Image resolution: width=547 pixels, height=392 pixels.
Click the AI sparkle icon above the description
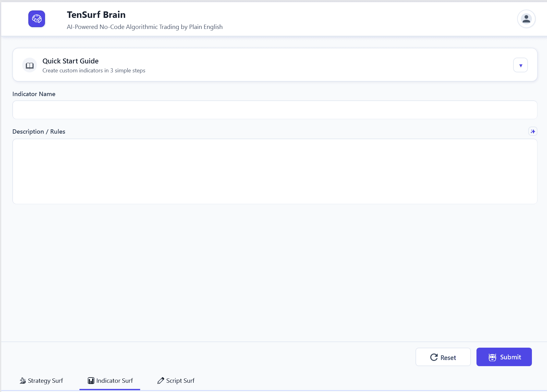[533, 131]
